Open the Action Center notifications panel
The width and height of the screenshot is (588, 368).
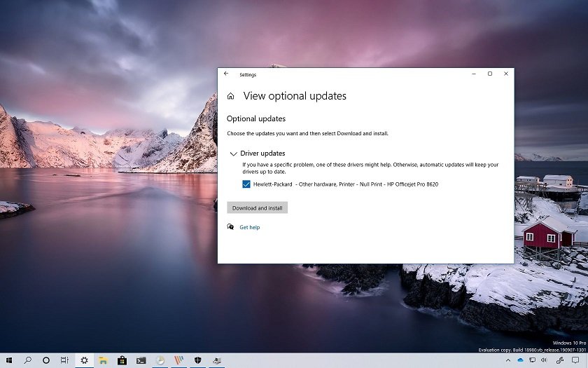point(575,360)
